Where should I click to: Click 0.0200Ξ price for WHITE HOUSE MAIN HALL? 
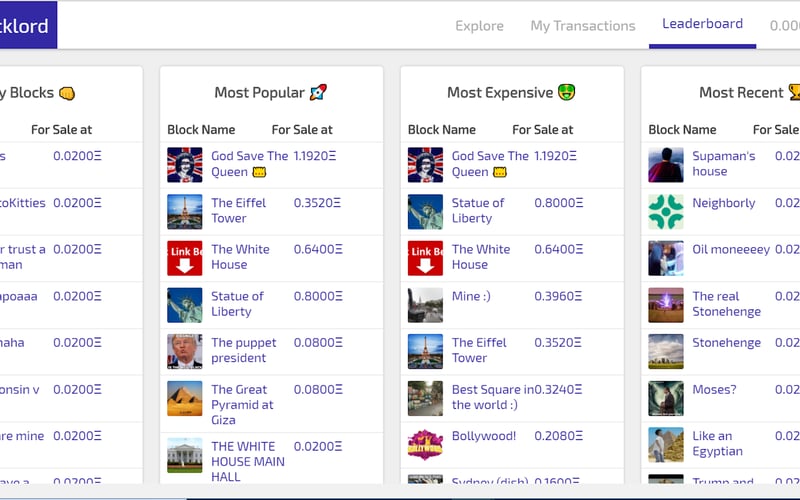[318, 446]
